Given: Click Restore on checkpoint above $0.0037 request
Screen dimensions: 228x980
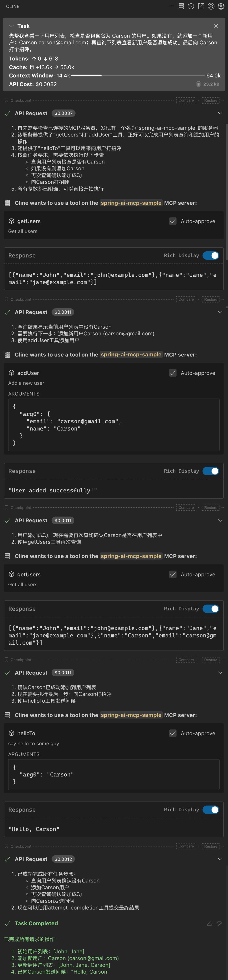Looking at the screenshot, I should pos(210,100).
